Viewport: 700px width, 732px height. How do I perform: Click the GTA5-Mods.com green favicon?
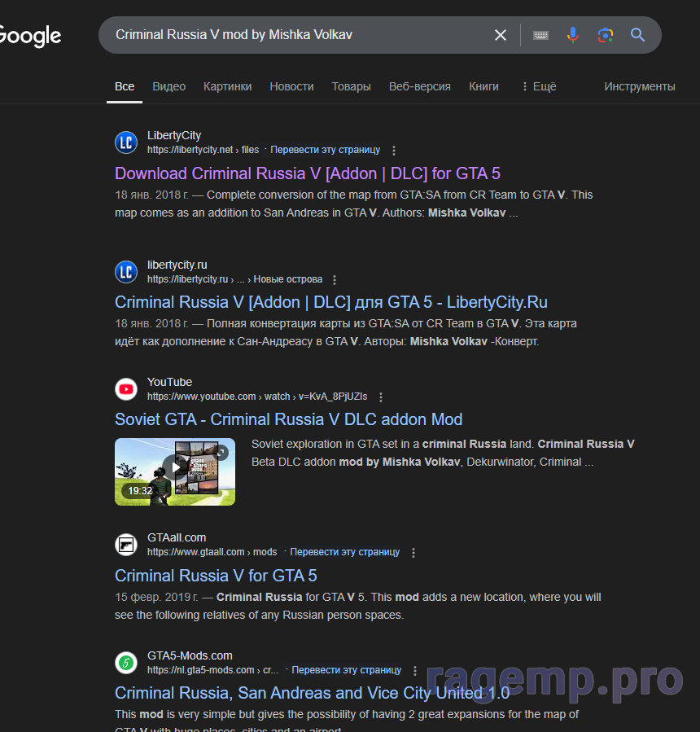tap(126, 663)
